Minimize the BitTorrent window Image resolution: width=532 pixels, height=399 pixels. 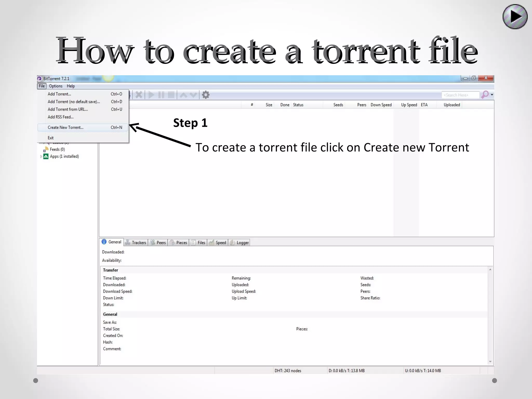point(465,78)
